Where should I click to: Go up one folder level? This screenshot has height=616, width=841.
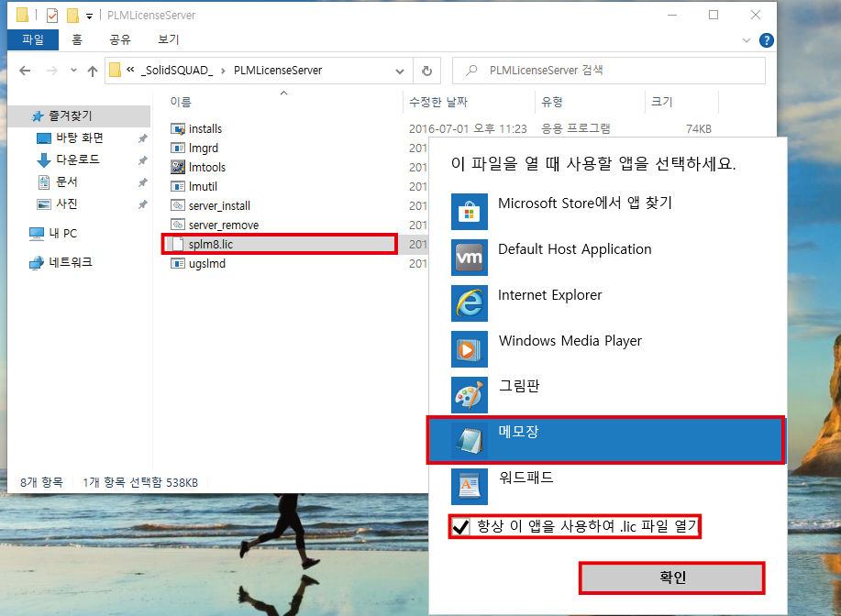pyautogui.click(x=93, y=71)
